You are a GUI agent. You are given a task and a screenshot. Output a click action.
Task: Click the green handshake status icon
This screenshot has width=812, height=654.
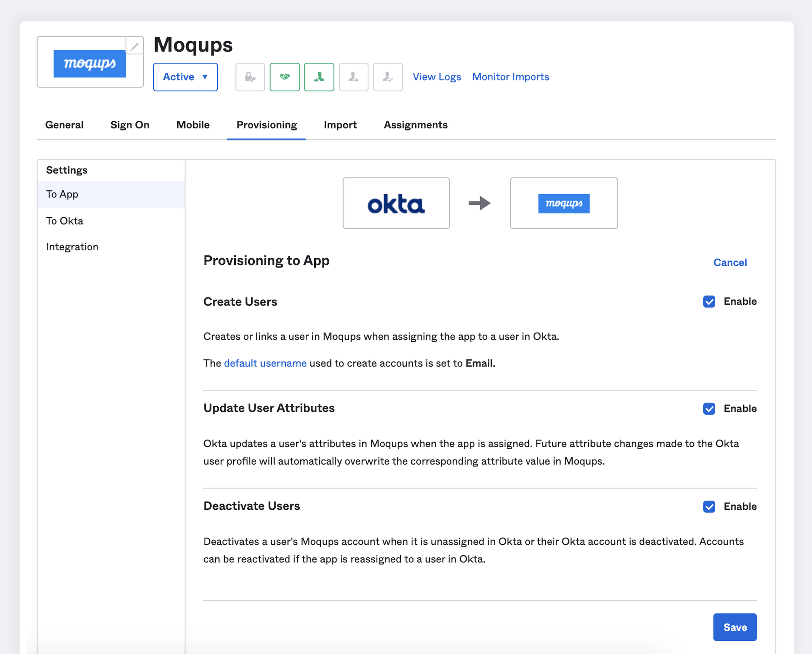pos(285,77)
